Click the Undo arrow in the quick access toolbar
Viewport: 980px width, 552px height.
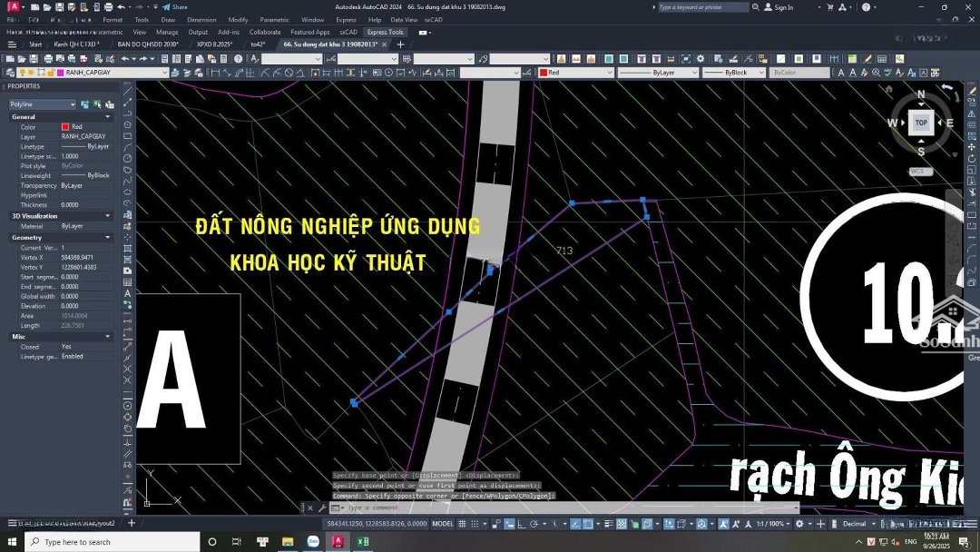[121, 7]
